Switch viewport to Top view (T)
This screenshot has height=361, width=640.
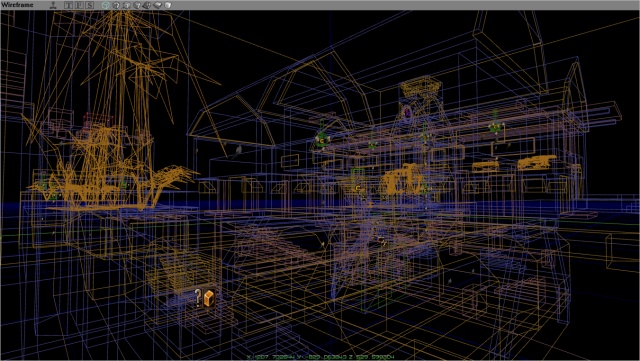(69, 5)
